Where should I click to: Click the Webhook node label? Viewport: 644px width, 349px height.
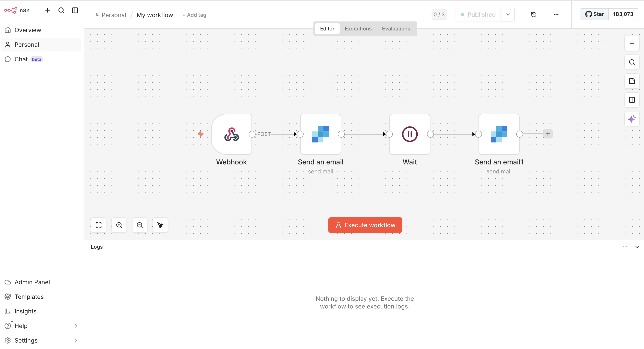coord(232,162)
